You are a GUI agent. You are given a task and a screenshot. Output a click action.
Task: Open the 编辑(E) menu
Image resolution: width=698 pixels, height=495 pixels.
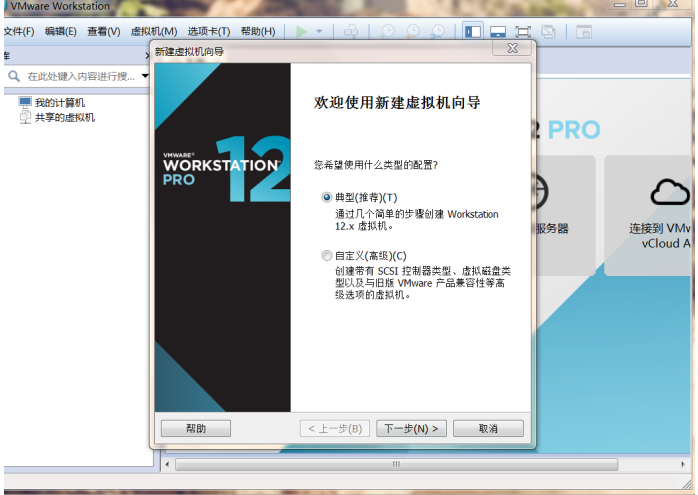click(x=61, y=32)
